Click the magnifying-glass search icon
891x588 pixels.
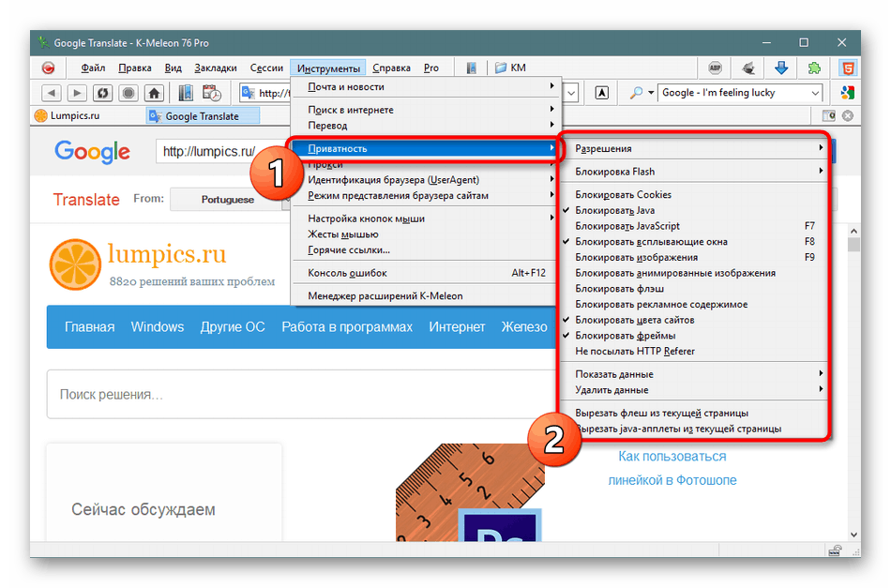(x=637, y=93)
